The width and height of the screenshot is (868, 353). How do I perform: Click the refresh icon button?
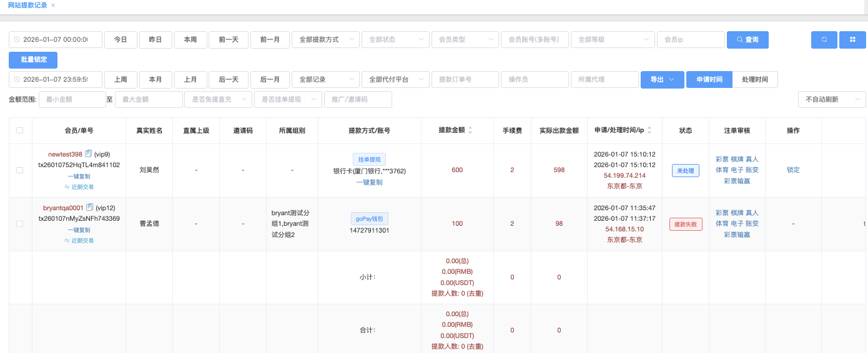coord(824,40)
